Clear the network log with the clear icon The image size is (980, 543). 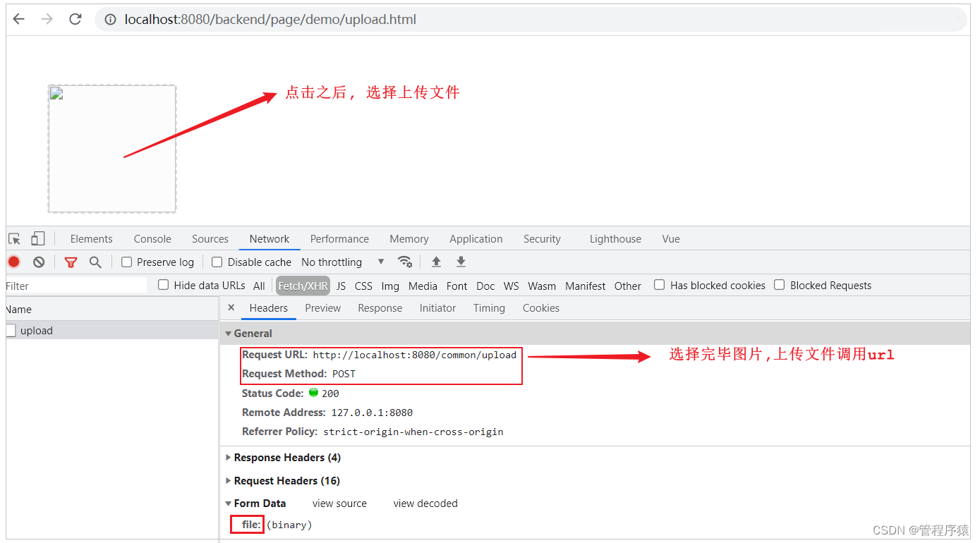tap(39, 262)
